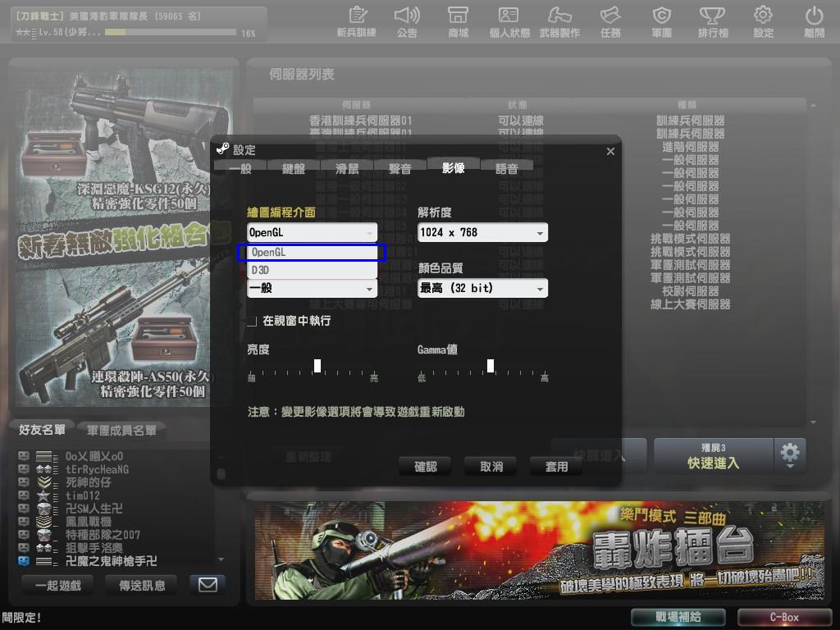Click 校尉伺服器 entry in server type column
This screenshot has width=840, height=630.
click(690, 291)
